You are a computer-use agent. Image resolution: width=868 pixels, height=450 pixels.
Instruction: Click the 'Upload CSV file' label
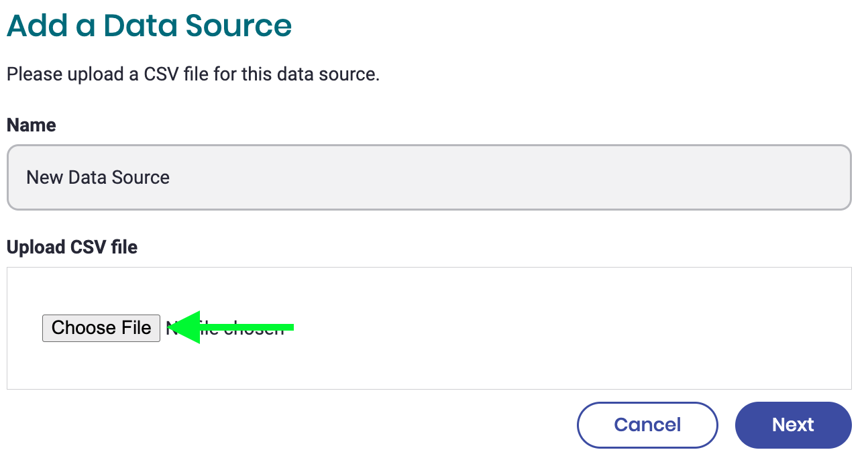click(x=72, y=247)
